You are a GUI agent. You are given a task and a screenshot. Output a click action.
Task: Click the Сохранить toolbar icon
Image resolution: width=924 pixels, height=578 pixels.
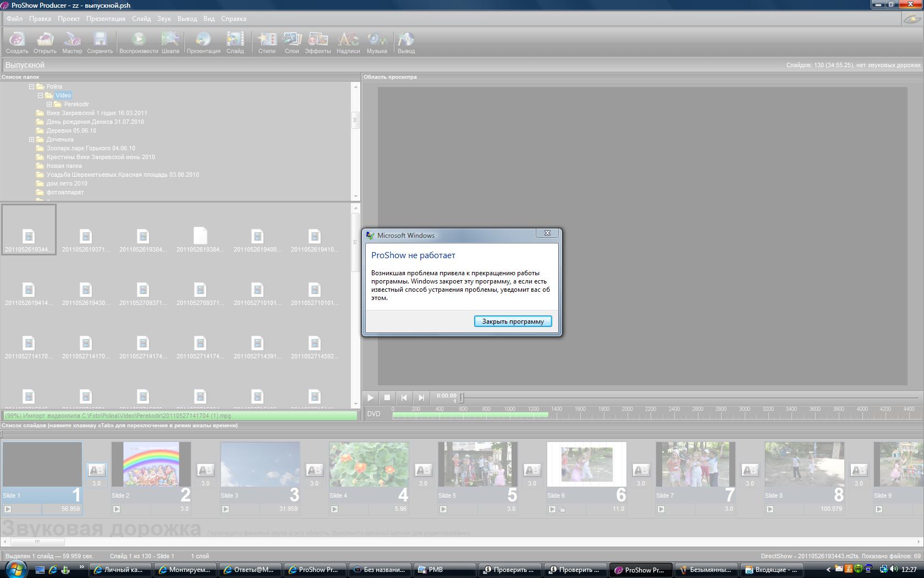pos(100,42)
